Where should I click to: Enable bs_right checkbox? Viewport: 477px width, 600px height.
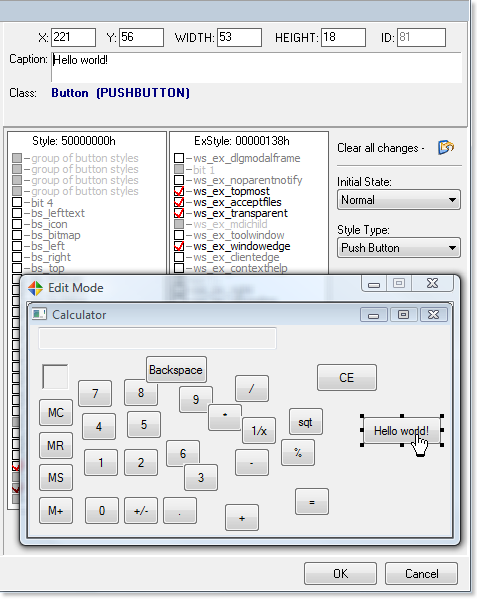pyautogui.click(x=17, y=257)
